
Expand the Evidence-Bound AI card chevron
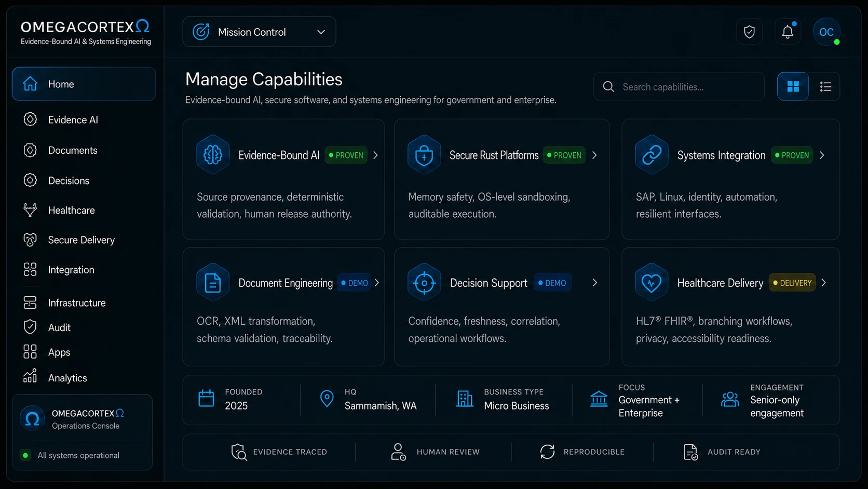[375, 155]
